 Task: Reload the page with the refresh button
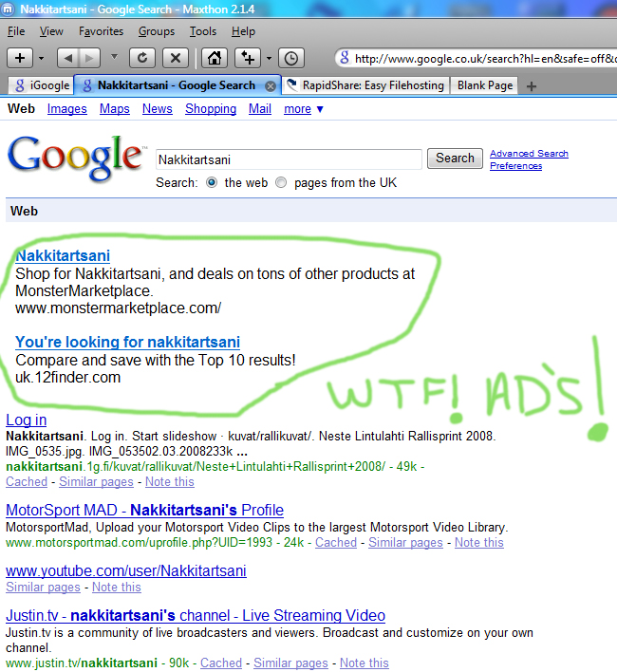click(142, 58)
